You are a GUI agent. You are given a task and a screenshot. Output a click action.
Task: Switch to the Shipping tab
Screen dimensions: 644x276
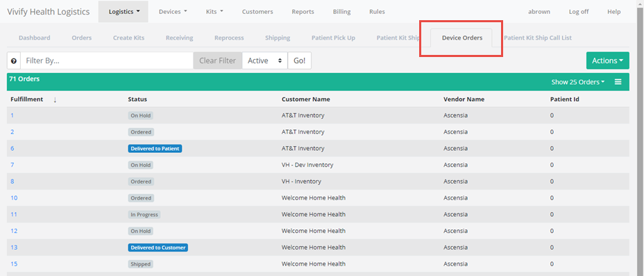pyautogui.click(x=278, y=38)
